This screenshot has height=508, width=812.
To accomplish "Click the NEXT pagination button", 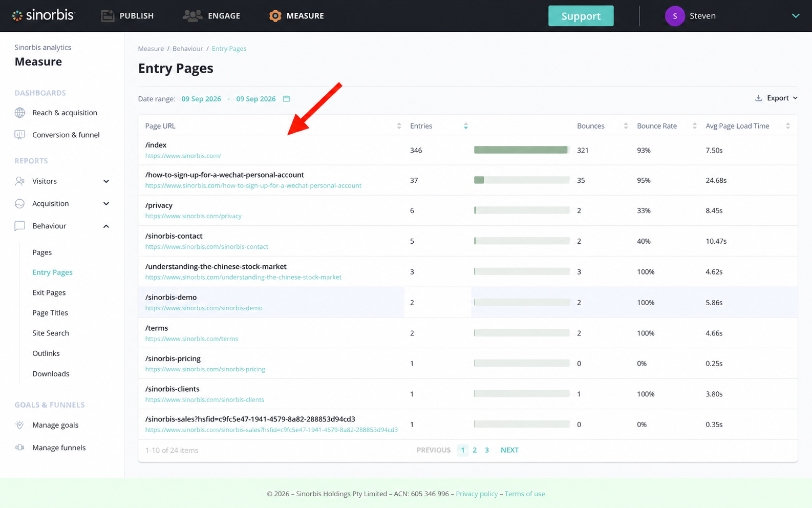I will click(509, 450).
